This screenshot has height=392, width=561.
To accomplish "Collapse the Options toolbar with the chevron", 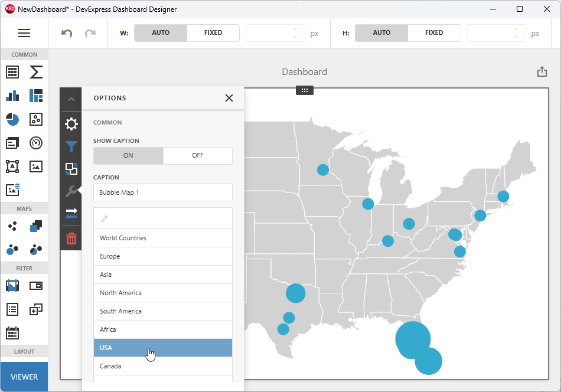I will click(x=71, y=99).
